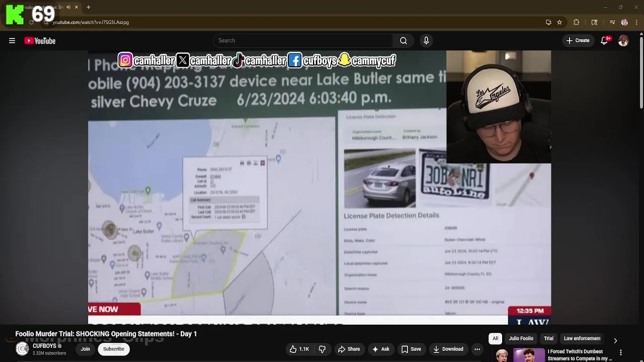644x362 pixels.
Task: Open the Chrome three-dot menu
Action: point(636,22)
